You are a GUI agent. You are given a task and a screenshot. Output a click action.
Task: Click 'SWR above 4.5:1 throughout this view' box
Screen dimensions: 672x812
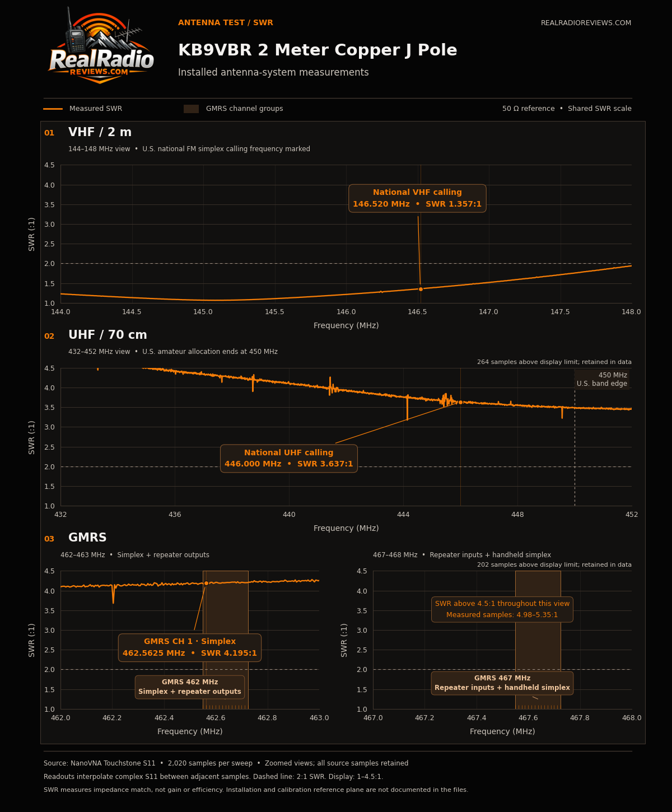[x=502, y=609]
